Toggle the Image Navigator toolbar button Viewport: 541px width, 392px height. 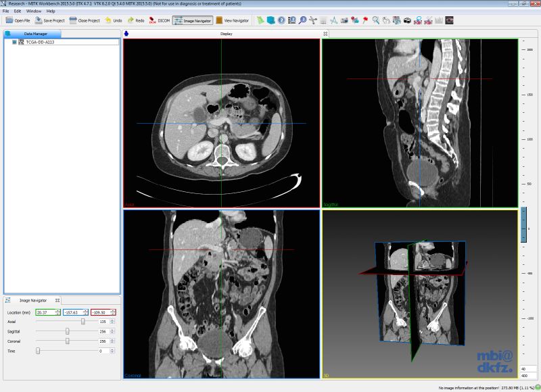coord(193,20)
